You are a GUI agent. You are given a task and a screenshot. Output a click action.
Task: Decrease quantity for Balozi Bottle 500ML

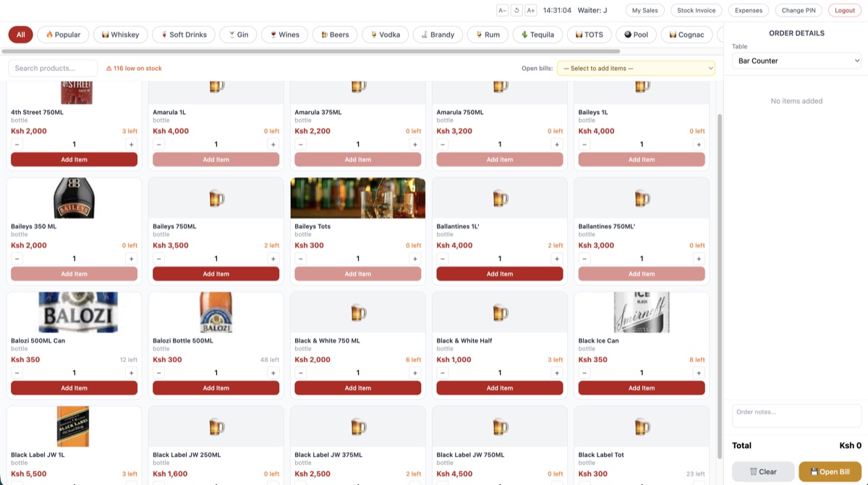tap(159, 373)
